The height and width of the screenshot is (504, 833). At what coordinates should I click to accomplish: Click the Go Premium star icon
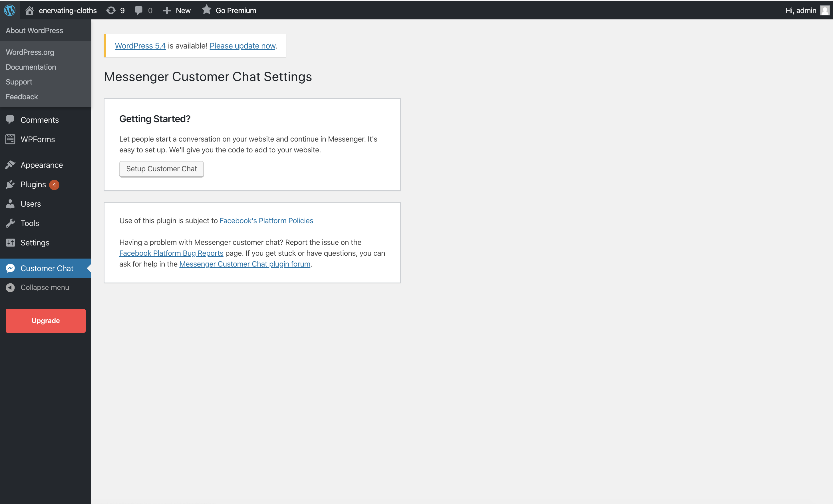pos(207,10)
